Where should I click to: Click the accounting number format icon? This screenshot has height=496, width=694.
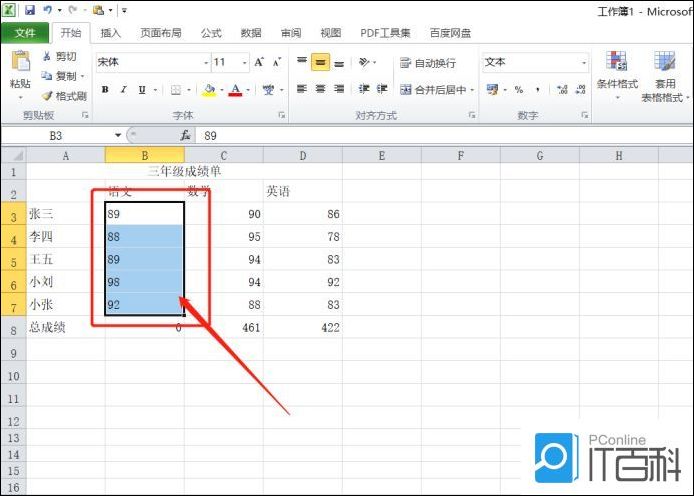tap(492, 90)
